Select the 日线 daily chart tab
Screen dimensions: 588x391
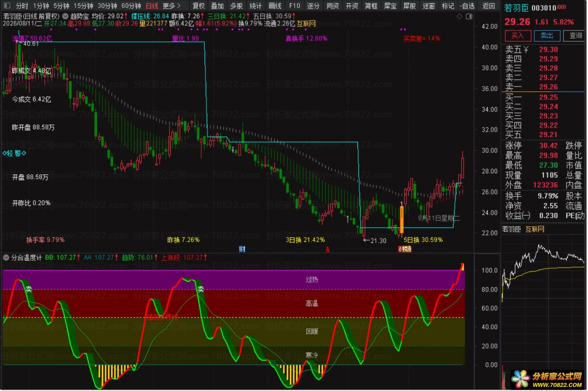click(x=152, y=6)
